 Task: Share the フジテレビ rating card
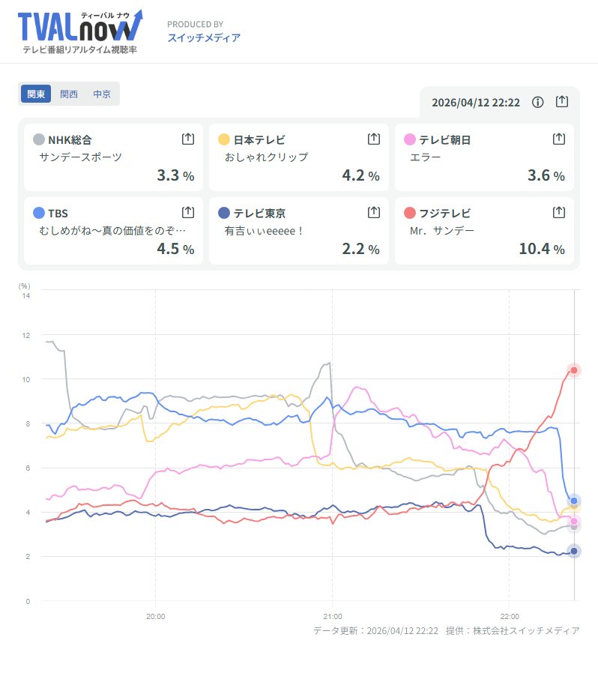coord(558,213)
